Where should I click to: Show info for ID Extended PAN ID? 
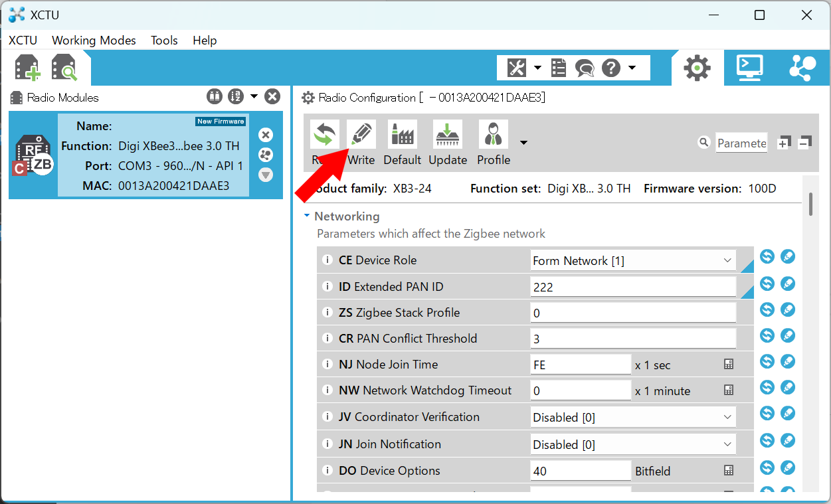click(327, 287)
